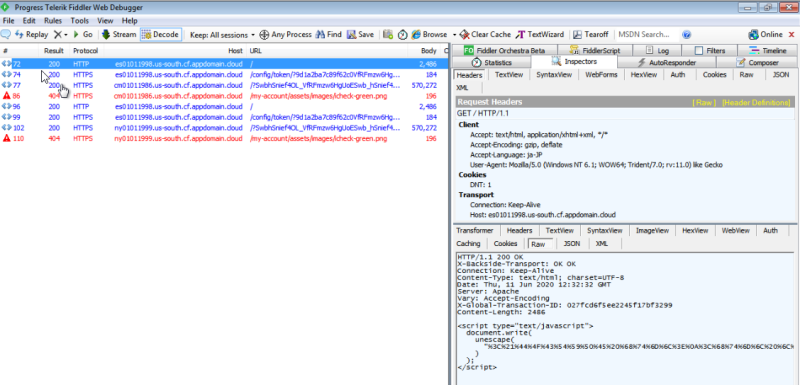
Task: Select 404 session 86 warning icon
Action: tap(7, 96)
